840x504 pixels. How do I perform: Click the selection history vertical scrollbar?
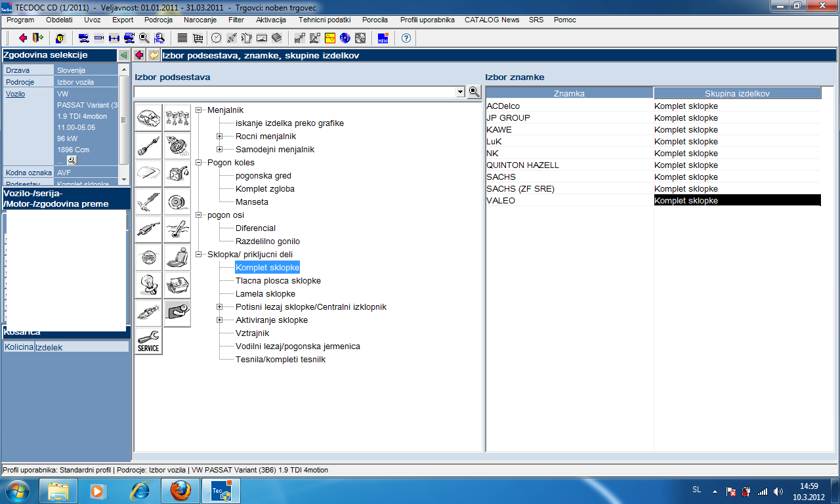click(123, 124)
